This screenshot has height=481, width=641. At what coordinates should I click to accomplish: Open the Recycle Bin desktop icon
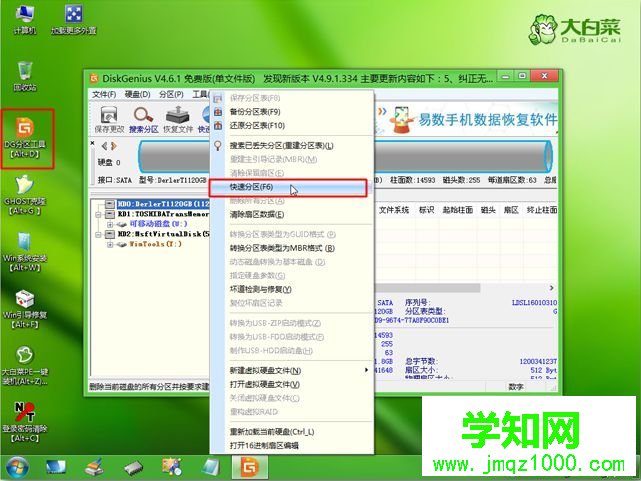click(x=25, y=76)
